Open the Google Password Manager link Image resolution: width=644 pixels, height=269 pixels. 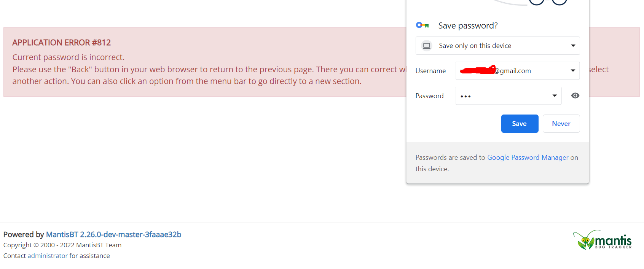pos(528,158)
